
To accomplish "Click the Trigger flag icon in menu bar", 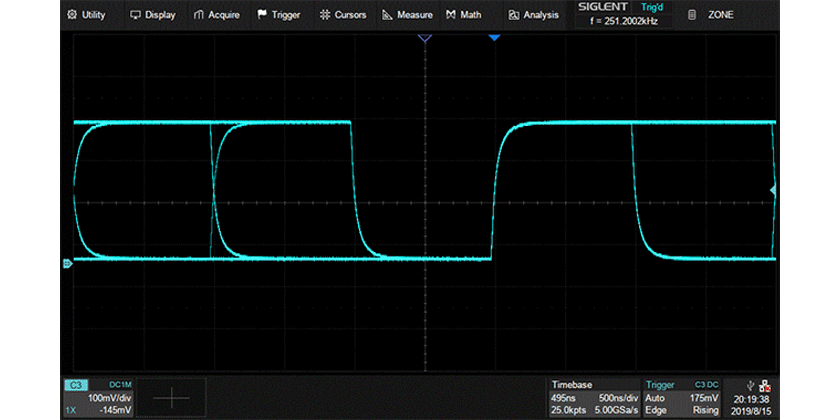I will pos(262,15).
